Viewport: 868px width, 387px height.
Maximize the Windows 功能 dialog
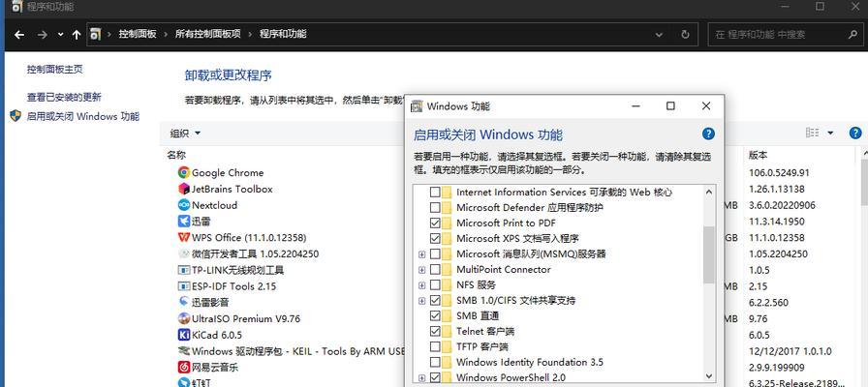[x=670, y=106]
